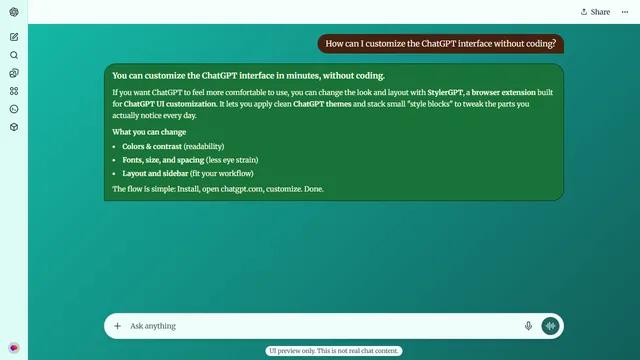Open the Codex icon in sidebar

pyautogui.click(x=14, y=109)
